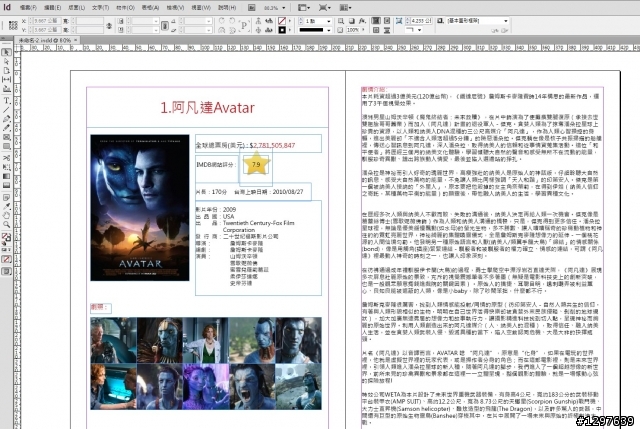Open the Bridge icon in application bar

(x=251, y=7)
